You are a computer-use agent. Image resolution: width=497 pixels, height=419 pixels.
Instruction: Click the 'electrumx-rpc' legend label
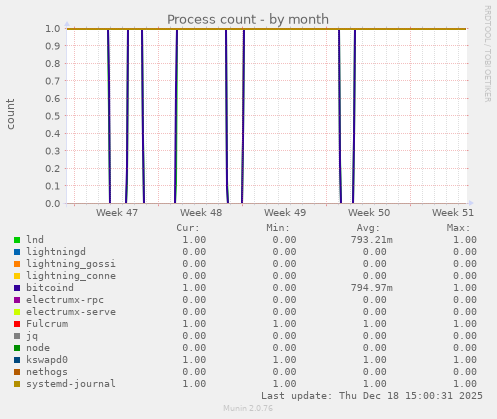pyautogui.click(x=65, y=300)
